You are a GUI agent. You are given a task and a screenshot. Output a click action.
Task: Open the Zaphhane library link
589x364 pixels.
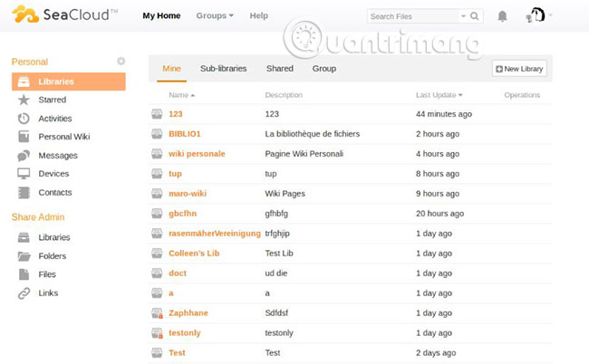(188, 313)
